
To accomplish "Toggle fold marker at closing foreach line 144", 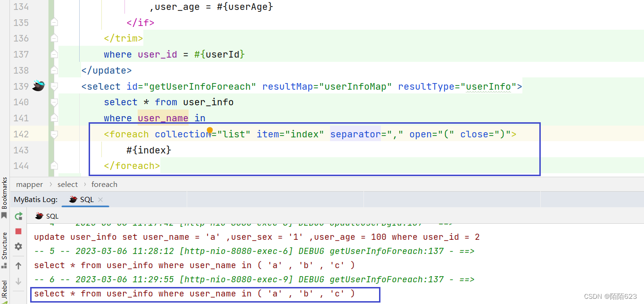I will pos(54,166).
